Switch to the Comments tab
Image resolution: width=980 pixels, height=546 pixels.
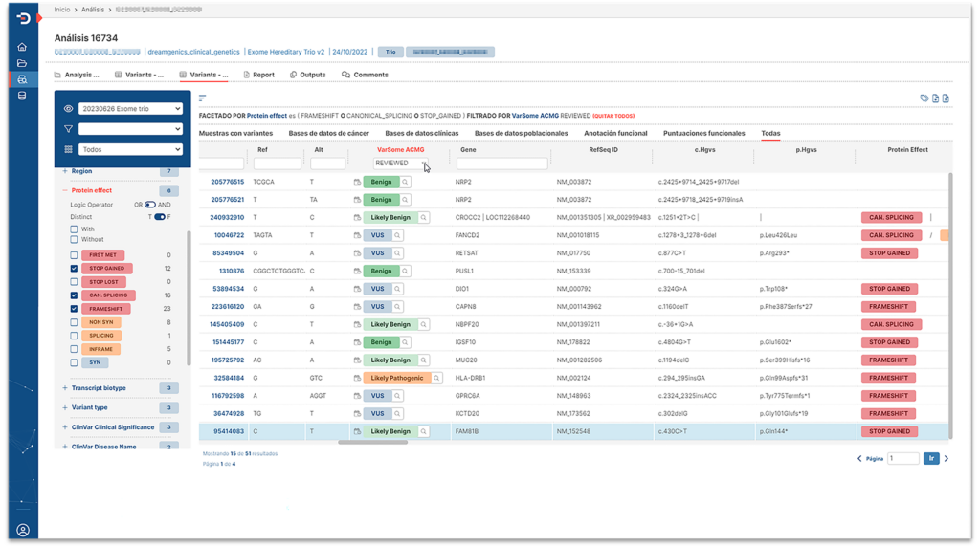pyautogui.click(x=365, y=75)
